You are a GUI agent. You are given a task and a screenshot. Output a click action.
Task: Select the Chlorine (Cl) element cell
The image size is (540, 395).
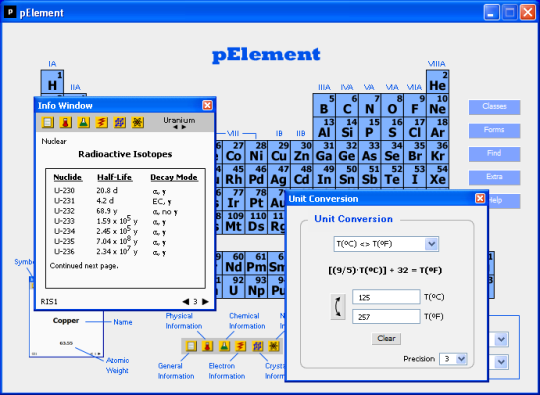coord(415,128)
